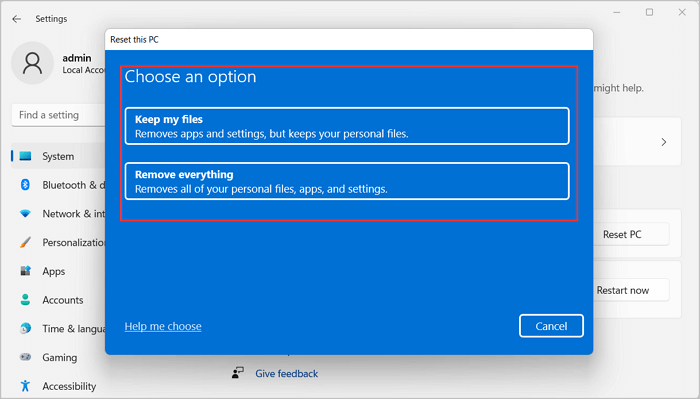Screen dimensions: 700x399
Task: Focus the Find a setting search box
Action: pyautogui.click(x=58, y=115)
